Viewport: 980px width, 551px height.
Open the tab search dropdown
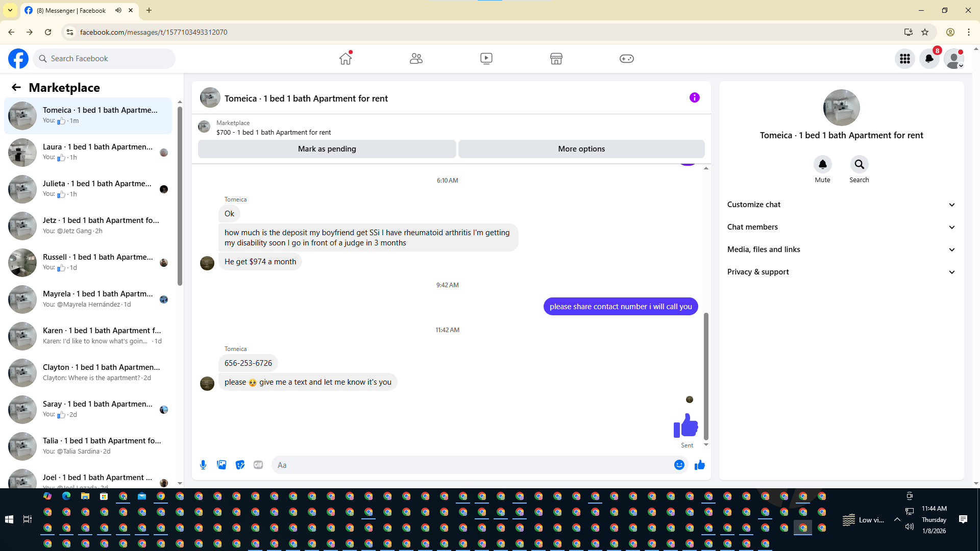click(10, 10)
